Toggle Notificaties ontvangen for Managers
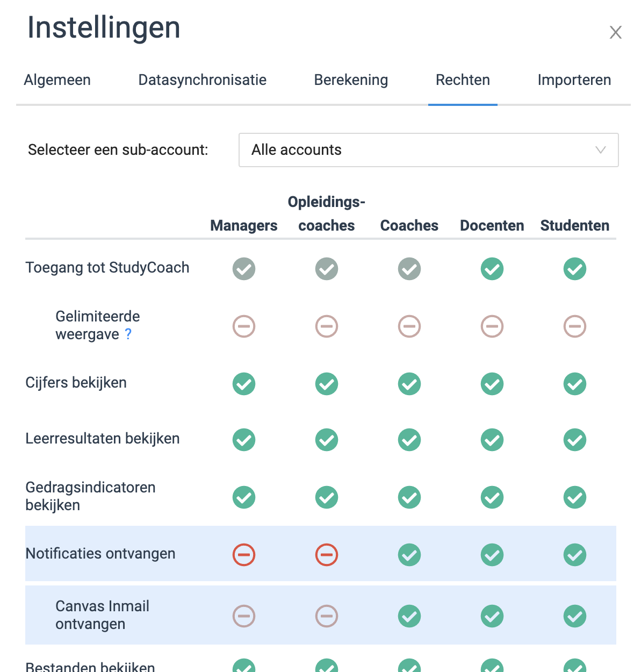 click(x=244, y=555)
